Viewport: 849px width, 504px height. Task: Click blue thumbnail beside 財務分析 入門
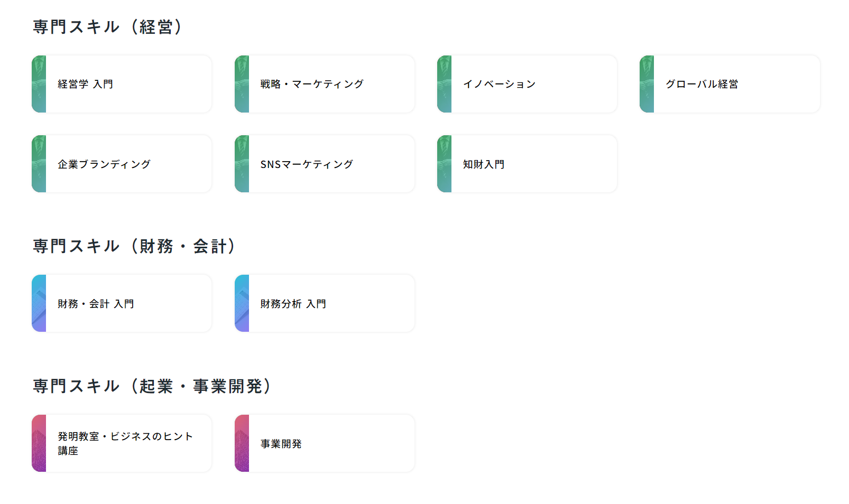[x=242, y=304]
